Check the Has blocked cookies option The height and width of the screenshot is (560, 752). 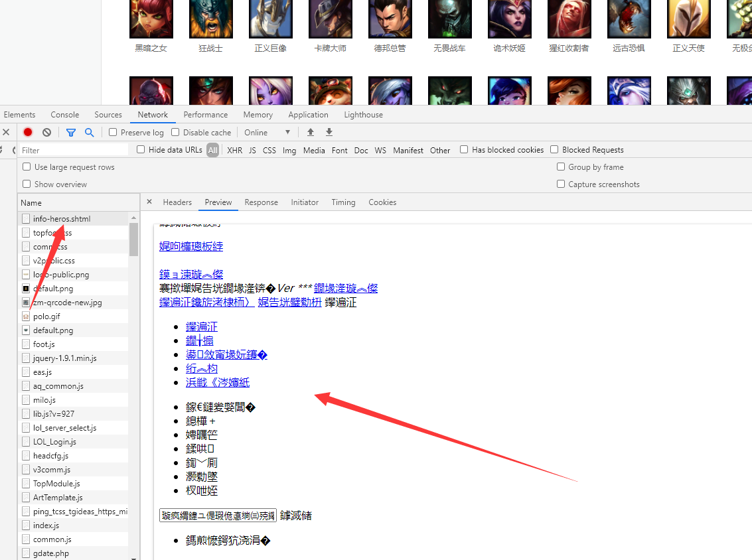click(x=463, y=149)
